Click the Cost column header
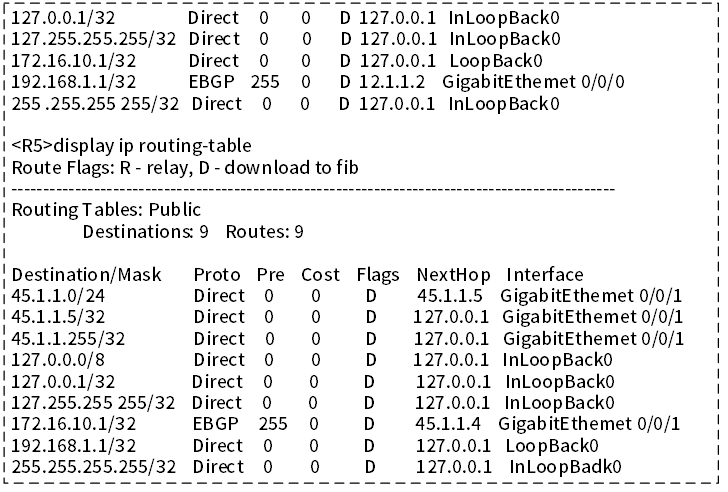 click(x=320, y=275)
